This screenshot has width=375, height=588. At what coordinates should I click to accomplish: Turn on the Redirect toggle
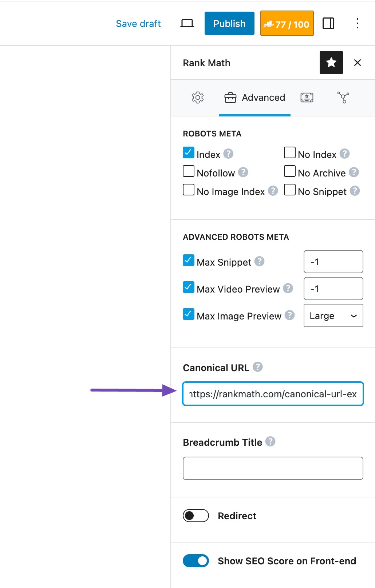[x=196, y=516]
